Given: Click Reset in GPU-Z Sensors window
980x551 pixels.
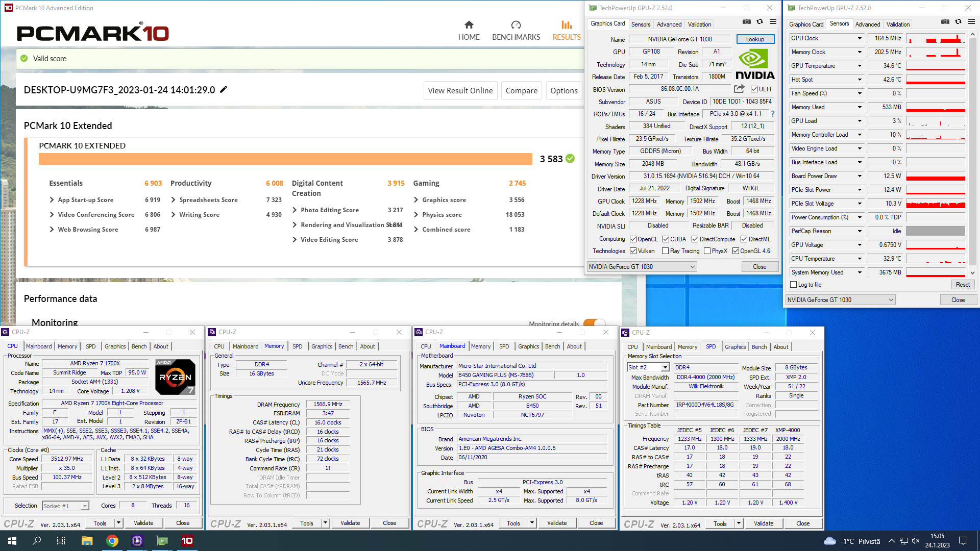Looking at the screenshot, I should (x=963, y=285).
